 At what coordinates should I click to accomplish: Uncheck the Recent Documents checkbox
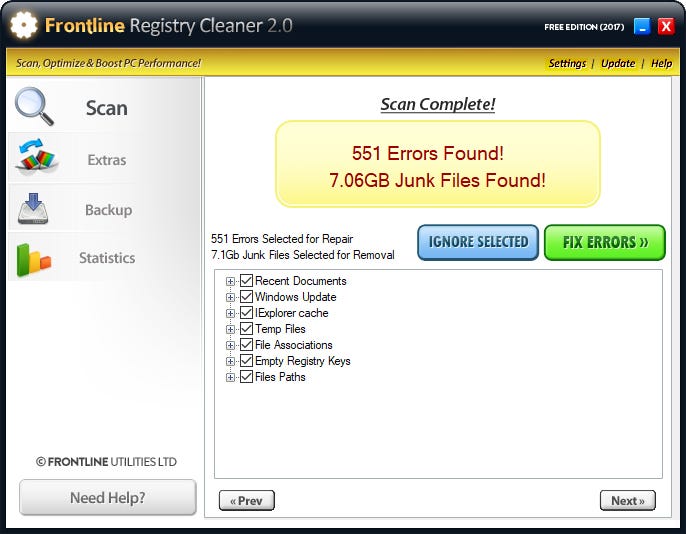[246, 280]
